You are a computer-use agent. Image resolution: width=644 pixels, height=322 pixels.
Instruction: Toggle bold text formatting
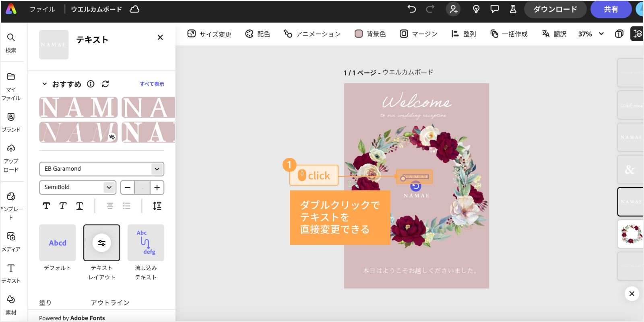47,206
